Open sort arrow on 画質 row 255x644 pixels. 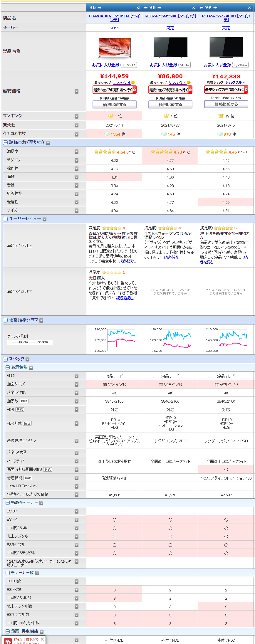pyautogui.click(x=76, y=177)
